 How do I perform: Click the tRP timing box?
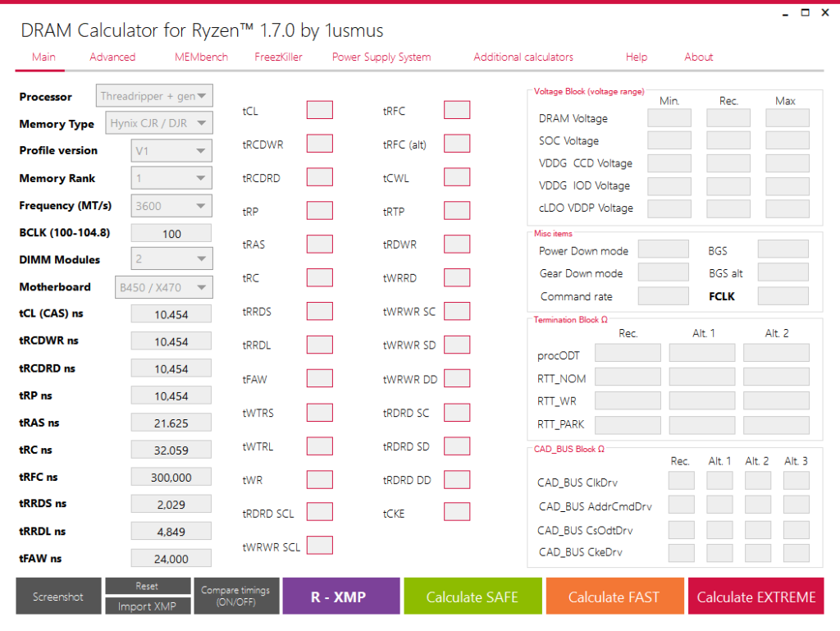(x=320, y=211)
